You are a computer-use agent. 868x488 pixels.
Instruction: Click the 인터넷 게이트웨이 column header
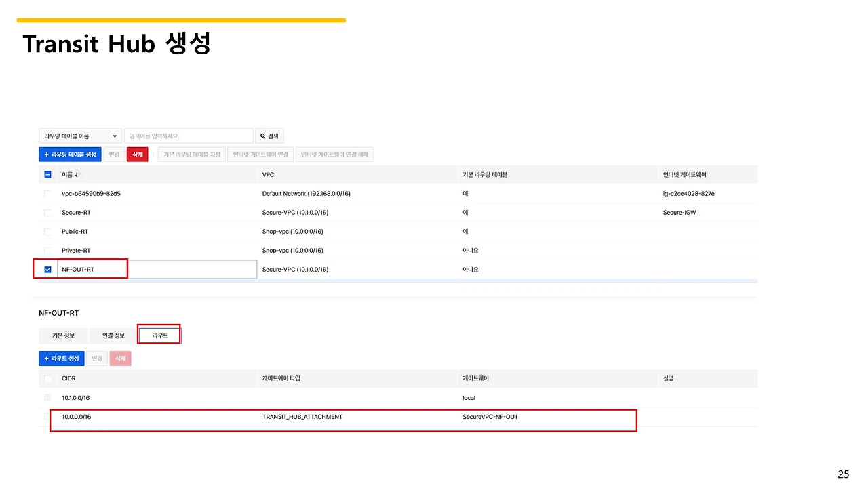[x=684, y=175]
